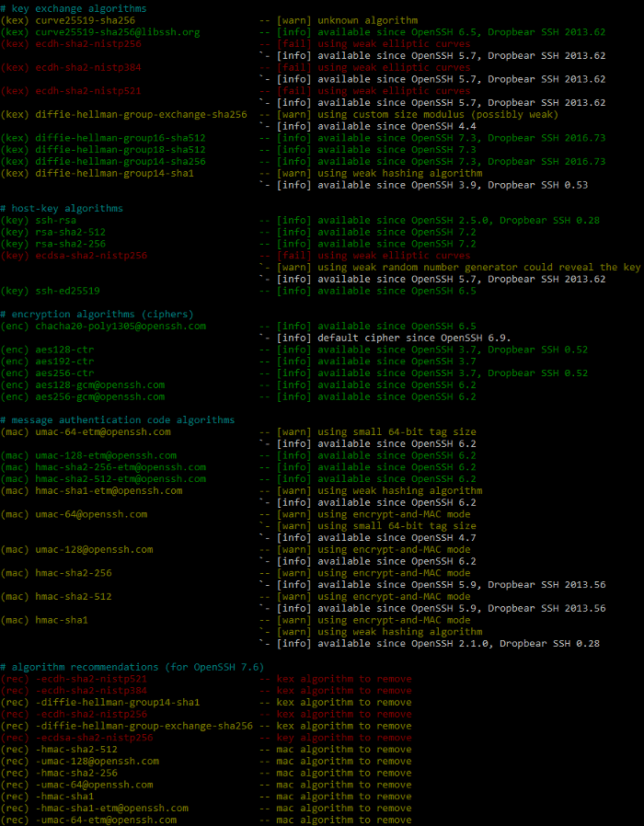
Task: Click the mac entry 'umac-64@openssh.com'
Action: [91, 514]
